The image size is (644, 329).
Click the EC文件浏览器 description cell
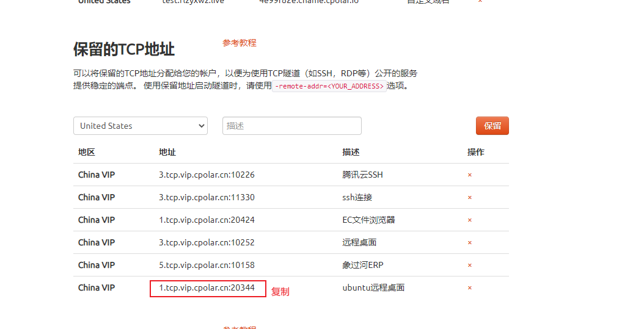(368, 220)
